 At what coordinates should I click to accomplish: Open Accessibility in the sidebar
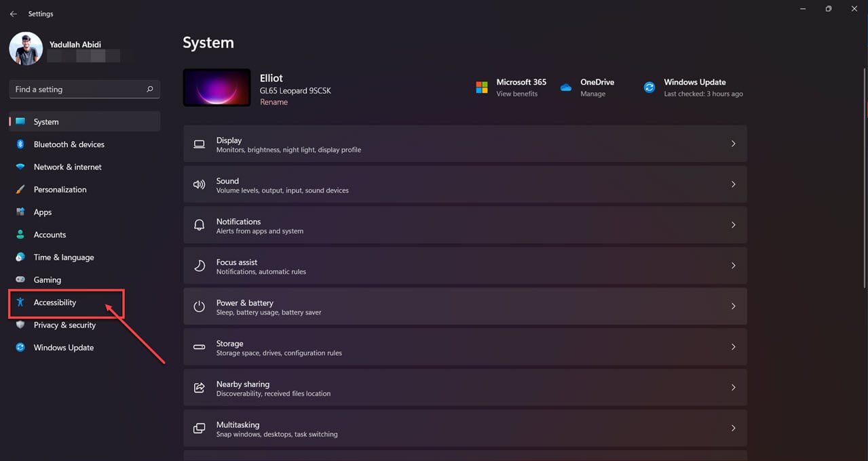point(55,303)
